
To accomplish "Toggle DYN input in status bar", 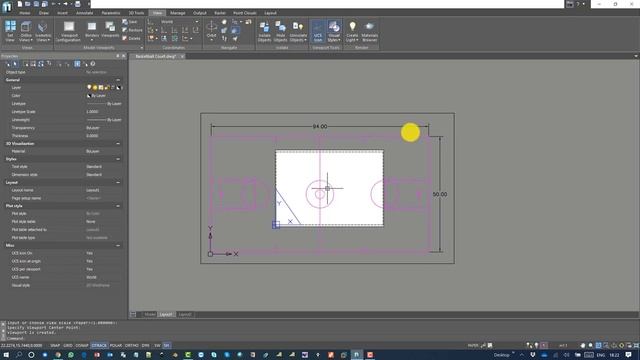I will (x=145, y=346).
